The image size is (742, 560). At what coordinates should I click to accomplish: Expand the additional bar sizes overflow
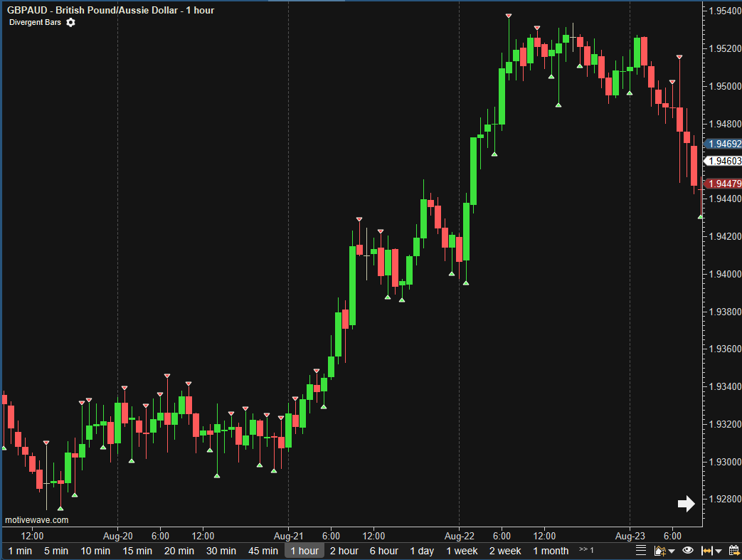pos(586,550)
